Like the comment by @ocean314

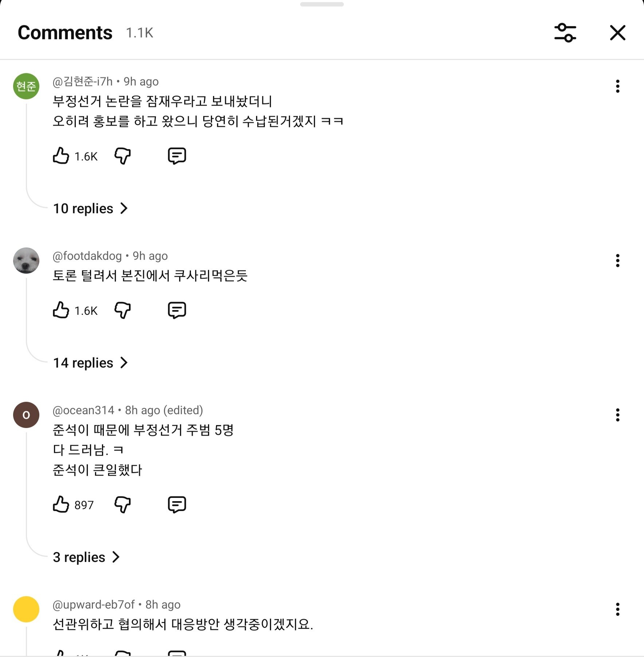[x=61, y=504]
